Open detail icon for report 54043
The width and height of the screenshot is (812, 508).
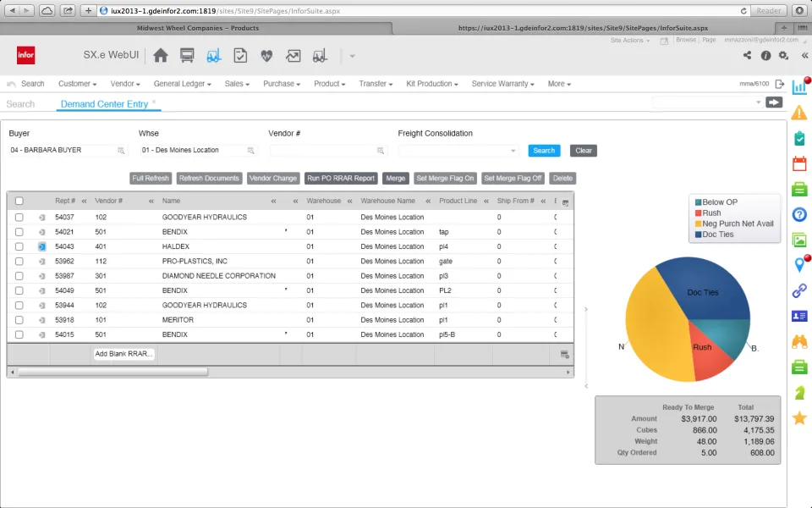click(x=42, y=246)
